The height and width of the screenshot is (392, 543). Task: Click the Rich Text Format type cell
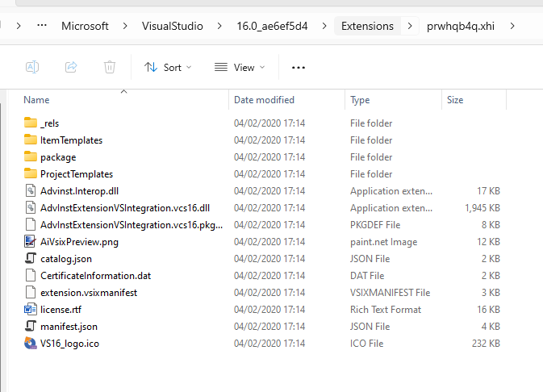coord(386,310)
